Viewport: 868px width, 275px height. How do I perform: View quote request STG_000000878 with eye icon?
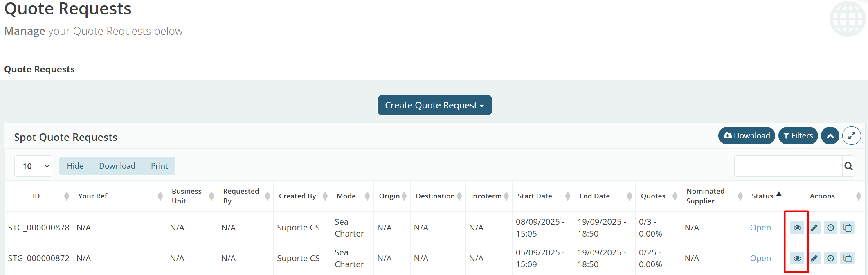797,228
